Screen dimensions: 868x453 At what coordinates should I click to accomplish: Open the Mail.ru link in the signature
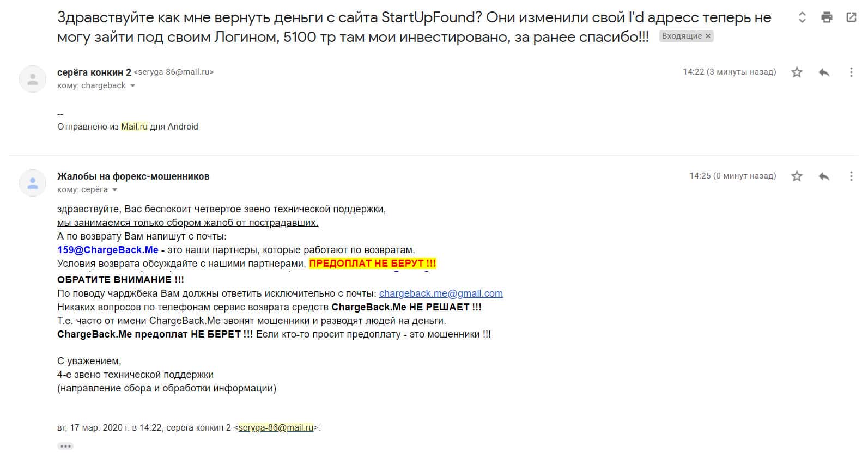(134, 126)
